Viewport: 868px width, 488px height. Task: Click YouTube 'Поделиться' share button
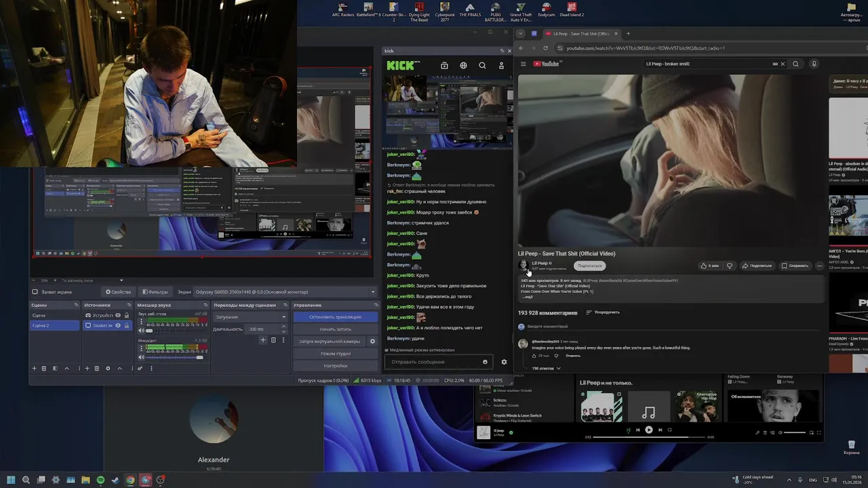click(757, 266)
